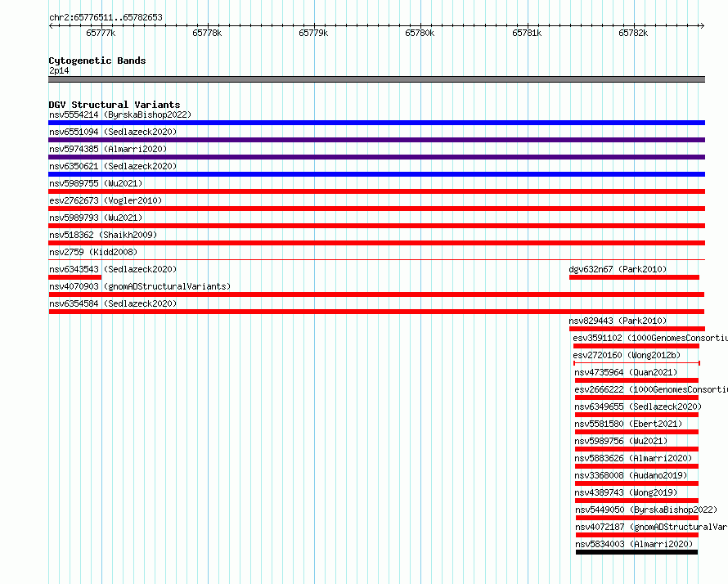Click the nsv5554214 (ByrskaBishop2022) label

120,115
